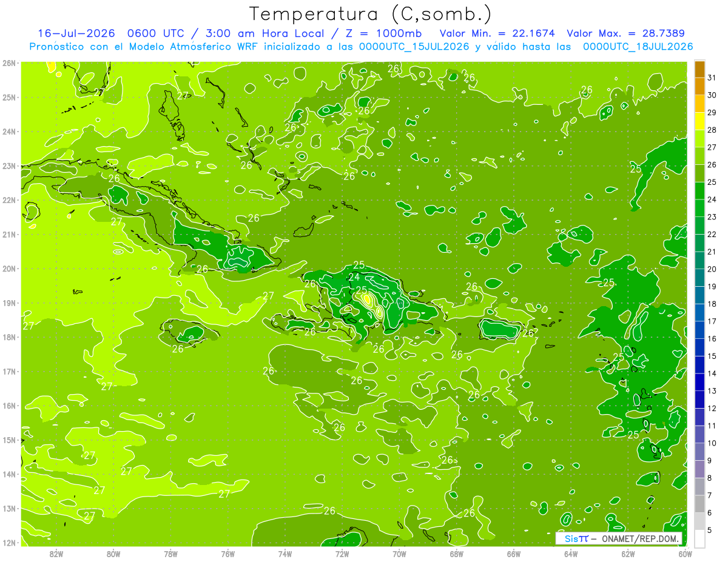Image resolution: width=728 pixels, height=562 pixels.
Task: Click the dark orange swatch above legend value 31
Action: click(699, 70)
